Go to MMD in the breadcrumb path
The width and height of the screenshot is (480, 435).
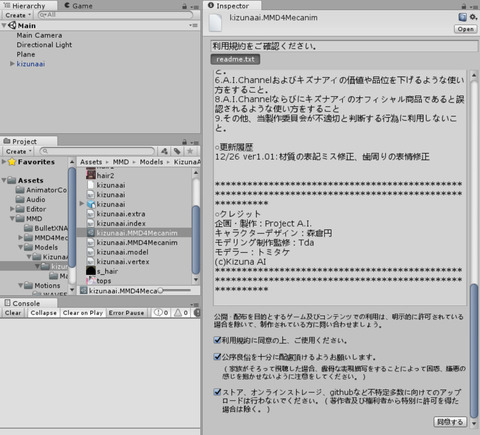pos(121,162)
